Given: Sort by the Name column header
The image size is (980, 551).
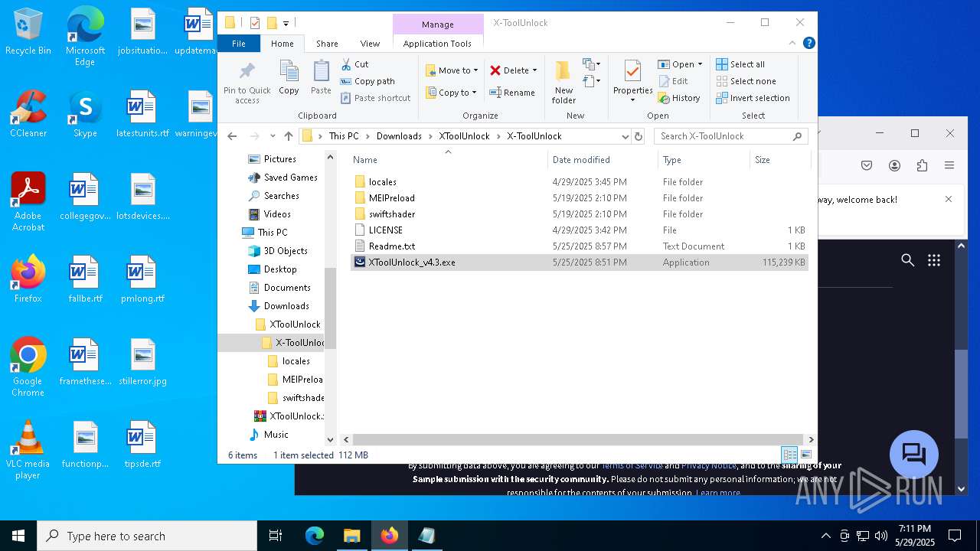Looking at the screenshot, I should coord(449,160).
